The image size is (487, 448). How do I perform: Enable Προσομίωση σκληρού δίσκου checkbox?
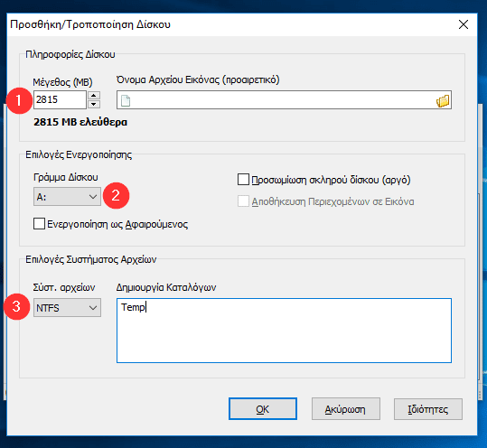(243, 180)
